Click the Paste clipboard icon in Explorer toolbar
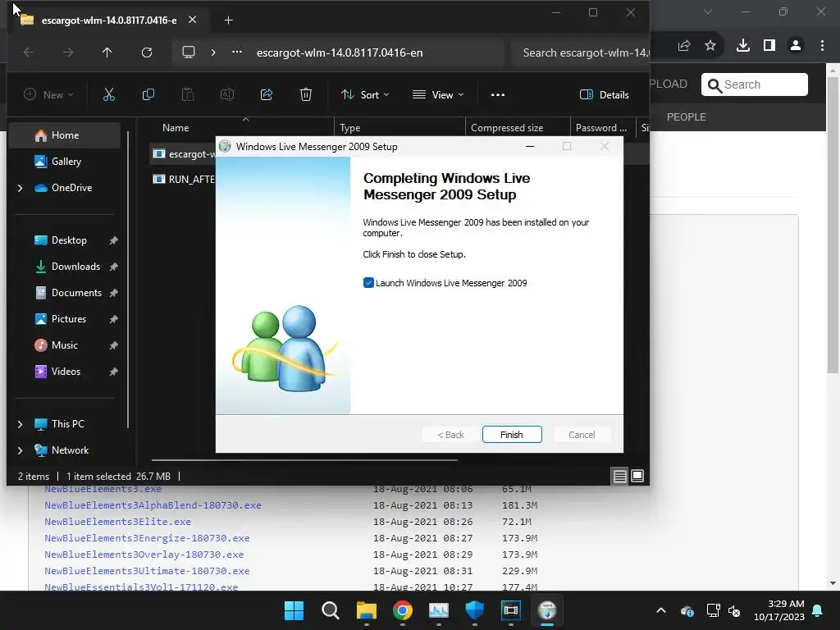 pyautogui.click(x=188, y=95)
